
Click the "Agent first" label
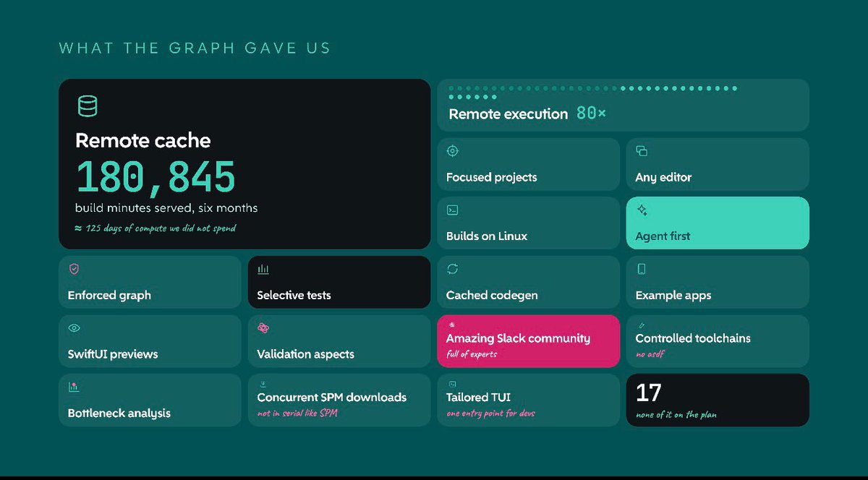(663, 236)
